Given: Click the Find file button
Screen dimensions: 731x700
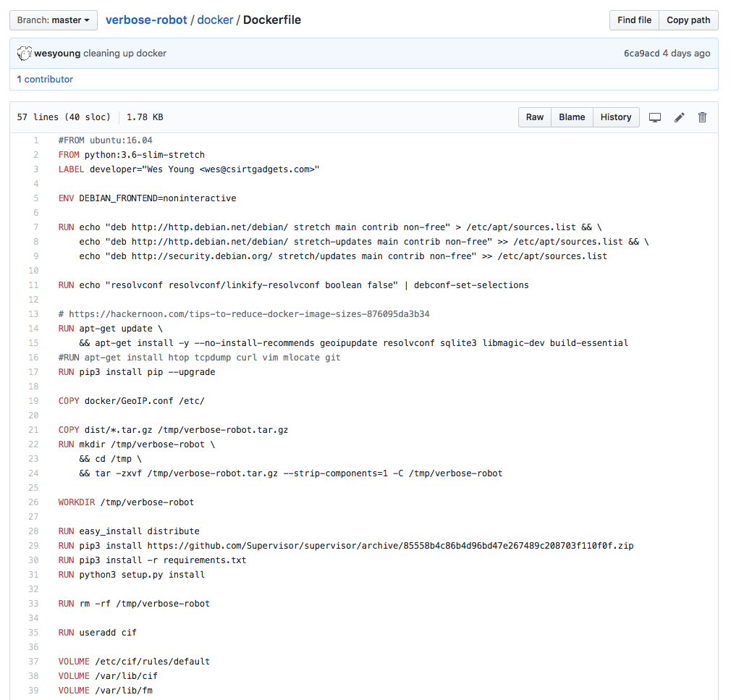Looking at the screenshot, I should click(x=635, y=20).
